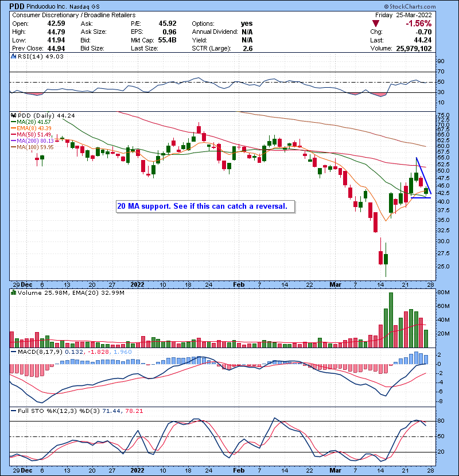Click the Full STO legend line marker

[x=13, y=411]
